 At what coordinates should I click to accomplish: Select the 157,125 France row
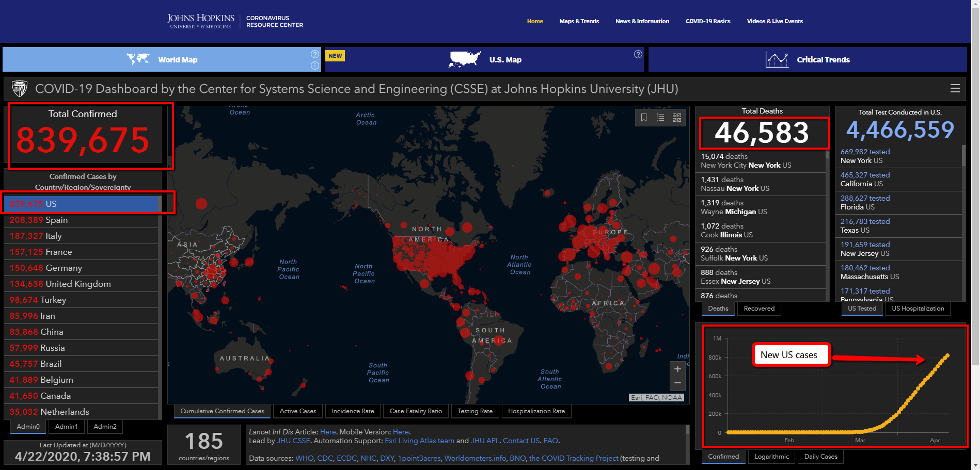[81, 252]
